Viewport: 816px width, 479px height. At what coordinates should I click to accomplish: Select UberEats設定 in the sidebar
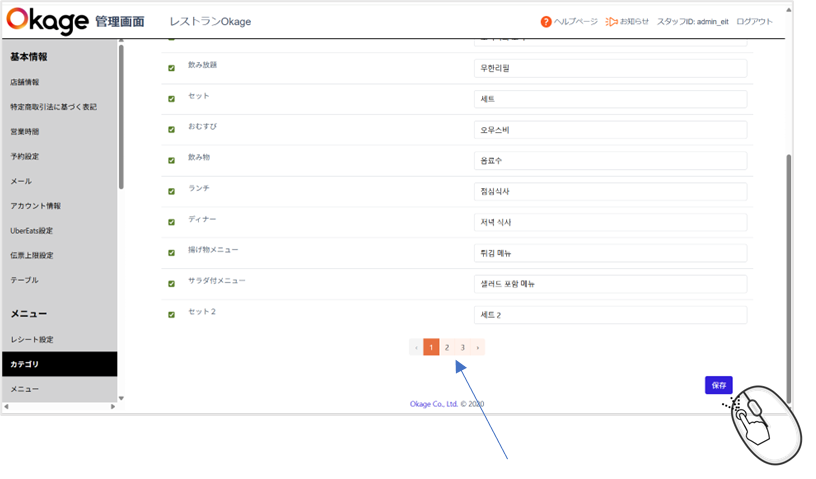click(x=31, y=230)
